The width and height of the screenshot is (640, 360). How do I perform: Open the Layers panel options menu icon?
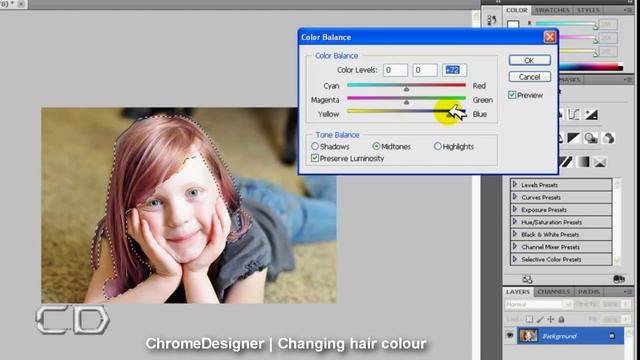click(627, 292)
